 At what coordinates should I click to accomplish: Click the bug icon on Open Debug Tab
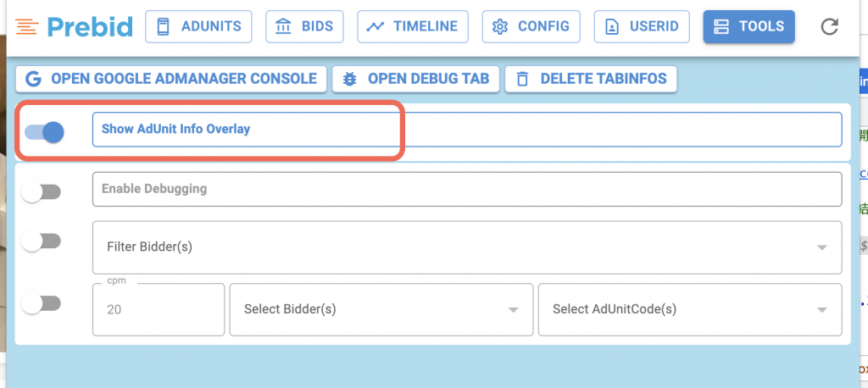coord(349,79)
